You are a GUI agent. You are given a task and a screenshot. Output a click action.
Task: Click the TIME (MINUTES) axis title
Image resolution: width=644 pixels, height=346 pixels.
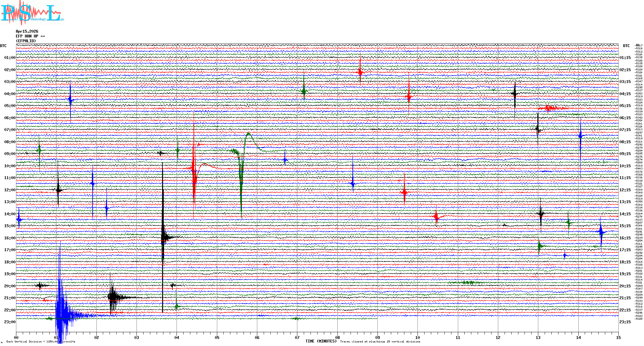[x=321, y=341]
